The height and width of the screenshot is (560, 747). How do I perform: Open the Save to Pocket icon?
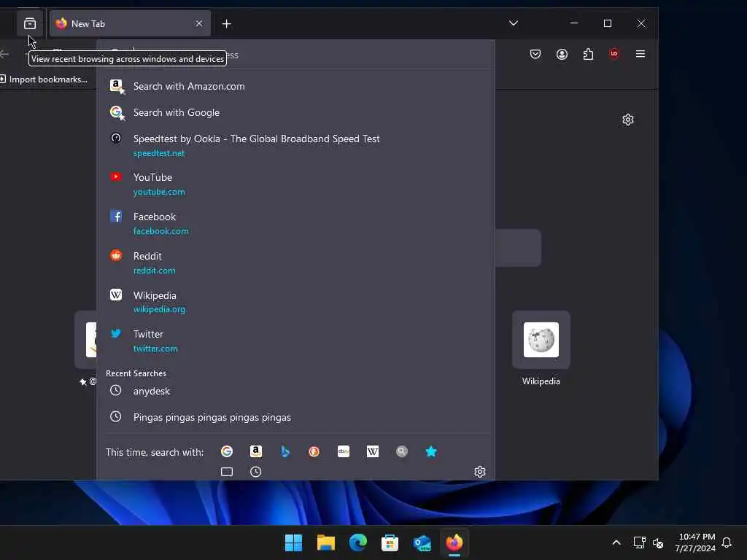535,54
